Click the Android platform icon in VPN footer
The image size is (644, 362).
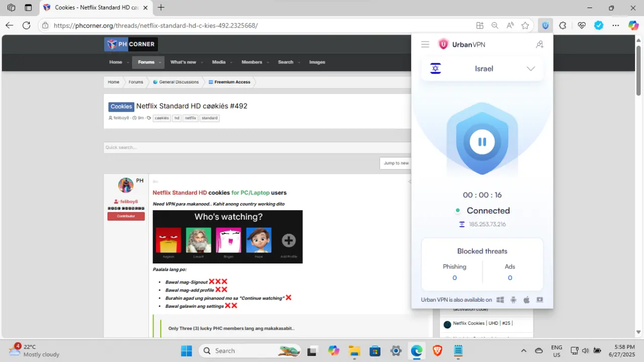(x=513, y=300)
